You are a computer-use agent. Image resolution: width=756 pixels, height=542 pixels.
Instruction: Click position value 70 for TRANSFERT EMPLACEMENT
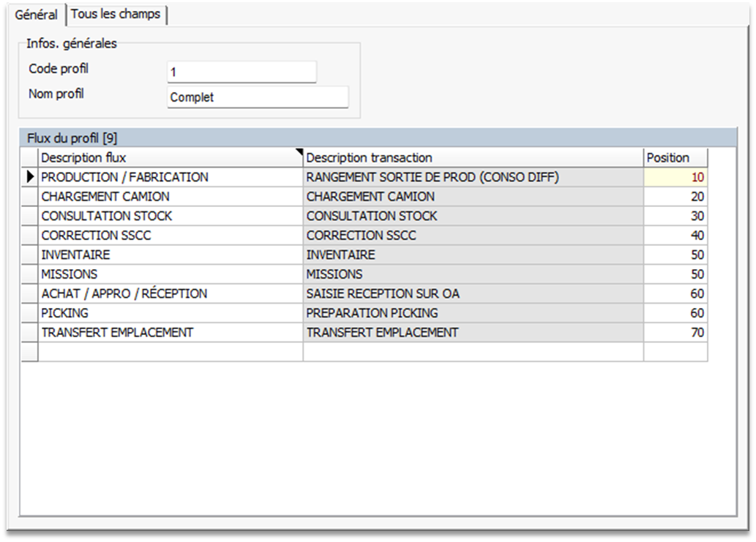675,332
